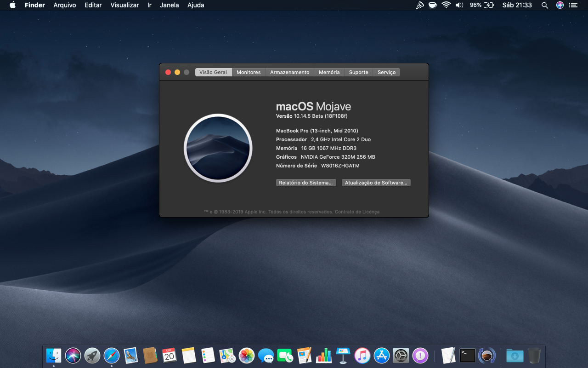The image size is (588, 368).
Task: Open the Apple menu
Action: click(12, 5)
